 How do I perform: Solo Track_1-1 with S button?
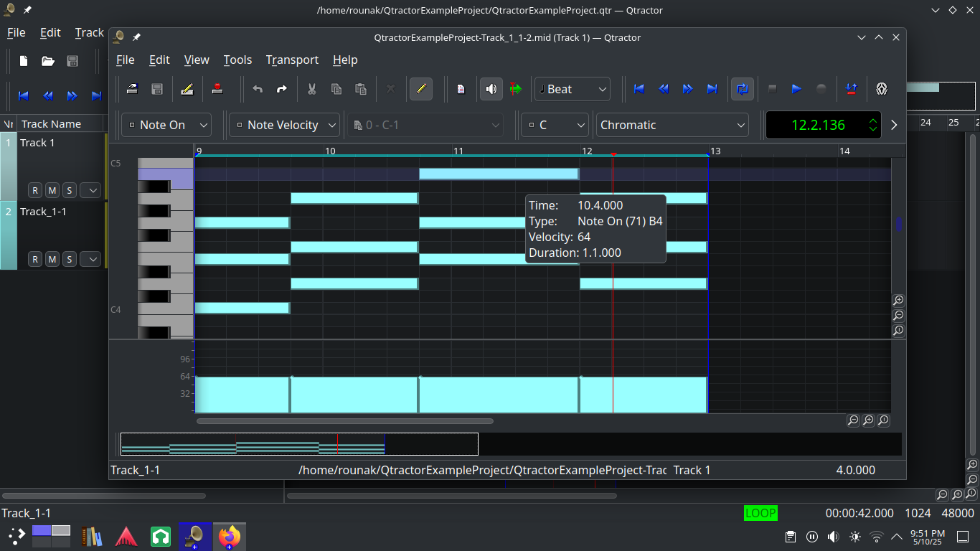(x=69, y=259)
